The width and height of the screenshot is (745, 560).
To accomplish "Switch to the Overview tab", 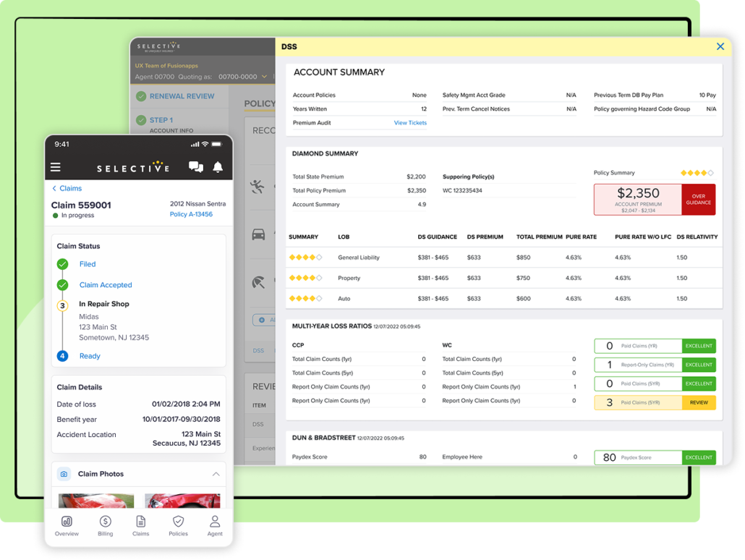I will coord(67,526).
